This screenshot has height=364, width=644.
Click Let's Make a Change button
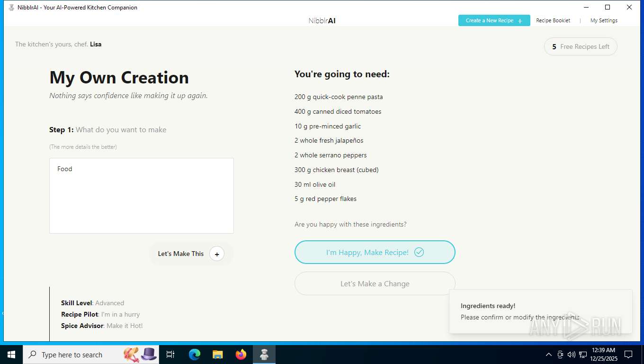[375, 283]
